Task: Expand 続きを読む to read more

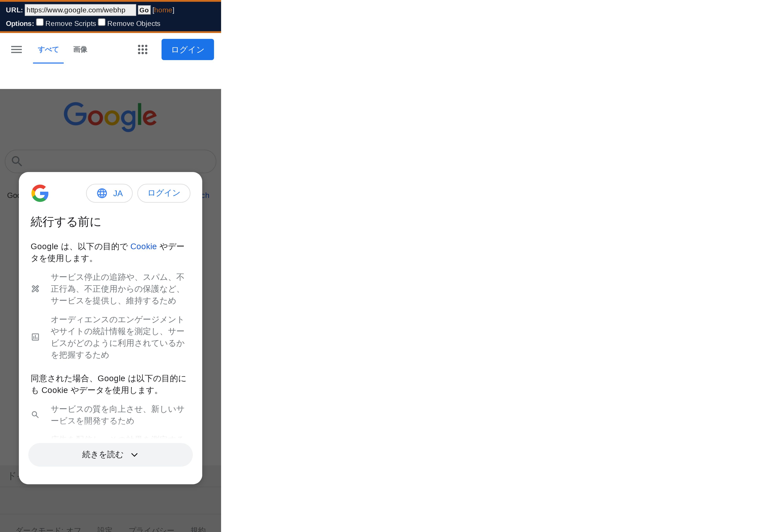Action: 110,455
